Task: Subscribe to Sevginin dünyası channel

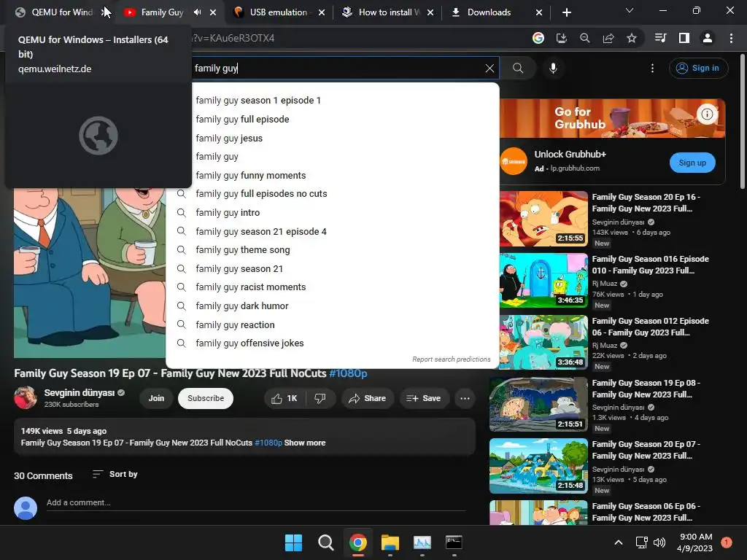Action: pos(206,399)
